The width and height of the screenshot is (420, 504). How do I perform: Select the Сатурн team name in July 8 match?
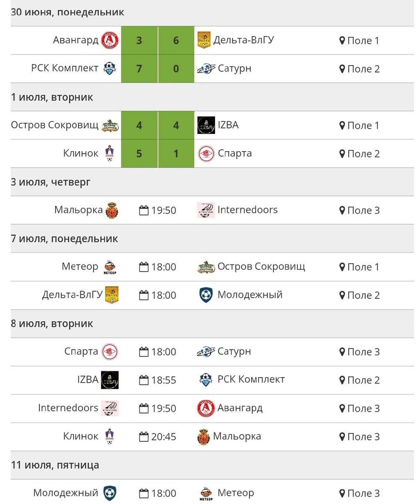pyautogui.click(x=234, y=351)
